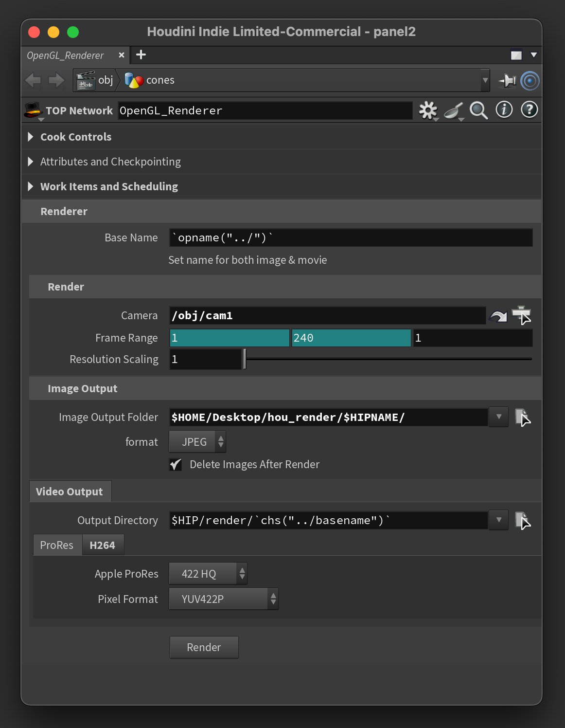The width and height of the screenshot is (565, 728).
Task: Click the Image Output Folder field
Action: click(x=329, y=417)
